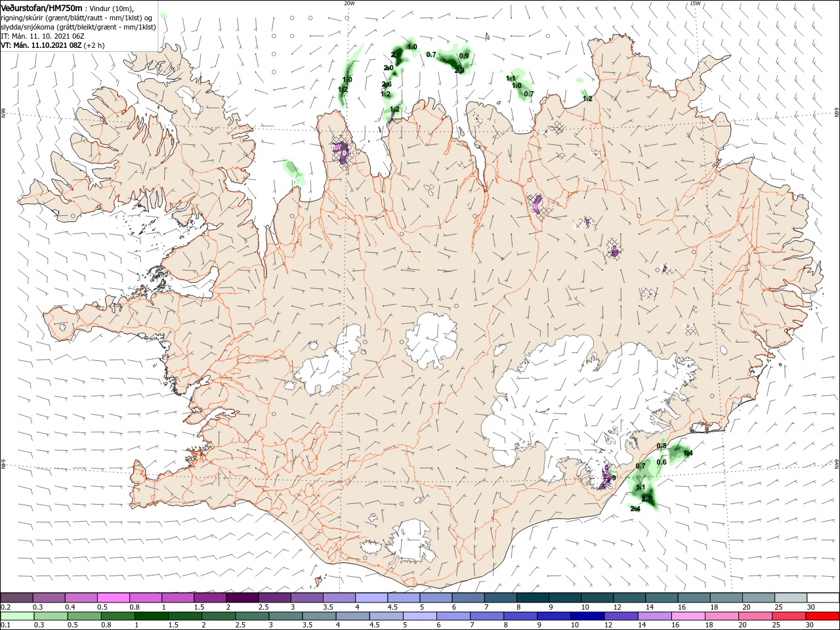Click the 15W longitude label at the top
The image size is (840, 630).
click(695, 3)
